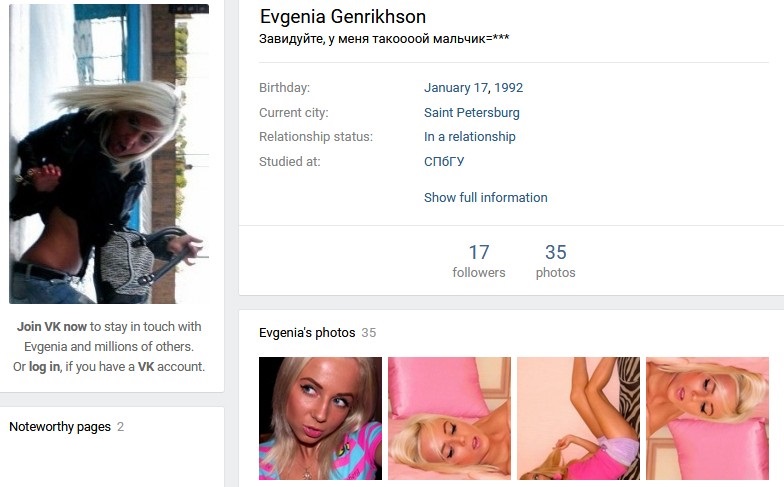This screenshot has width=784, height=487.
Task: Click the January 17 birthday link
Action: tap(456, 88)
